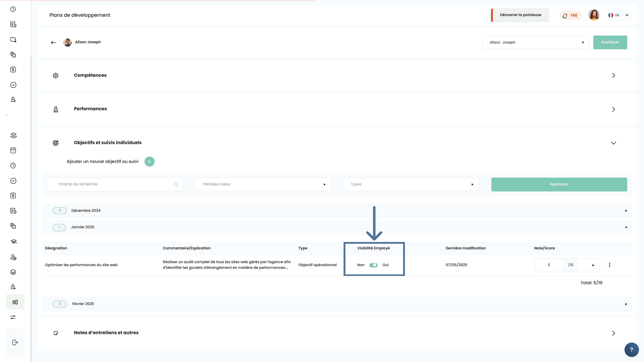The image size is (644, 362).
Task: Toggle the Visibilité Employé switch
Action: (373, 265)
